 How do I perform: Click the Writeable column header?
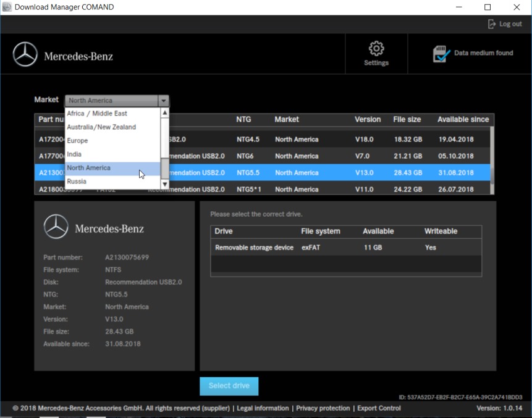pos(441,231)
